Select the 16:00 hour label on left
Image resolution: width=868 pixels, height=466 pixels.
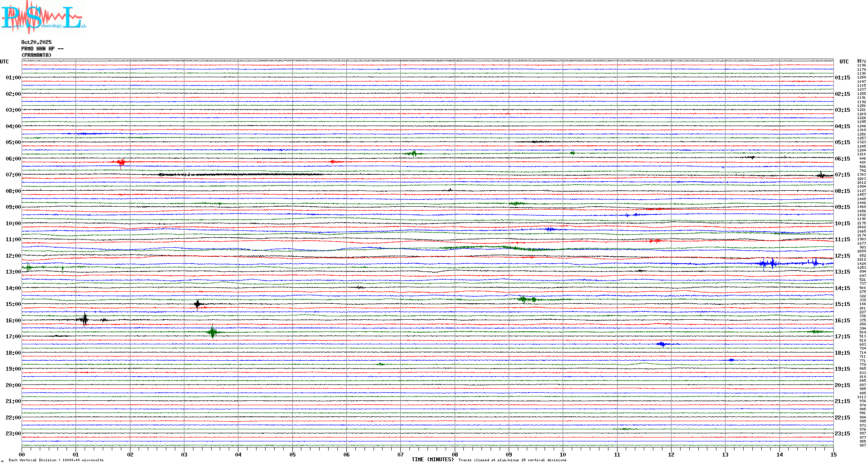click(13, 321)
